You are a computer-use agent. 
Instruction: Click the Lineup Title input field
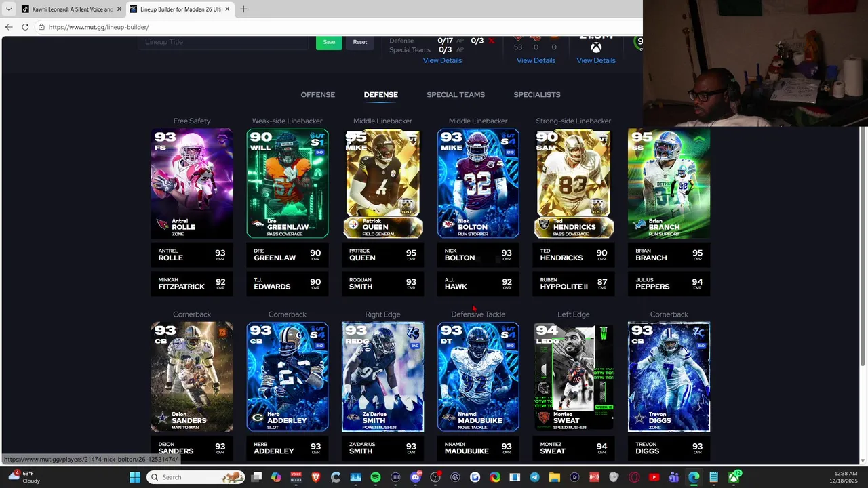[223, 42]
